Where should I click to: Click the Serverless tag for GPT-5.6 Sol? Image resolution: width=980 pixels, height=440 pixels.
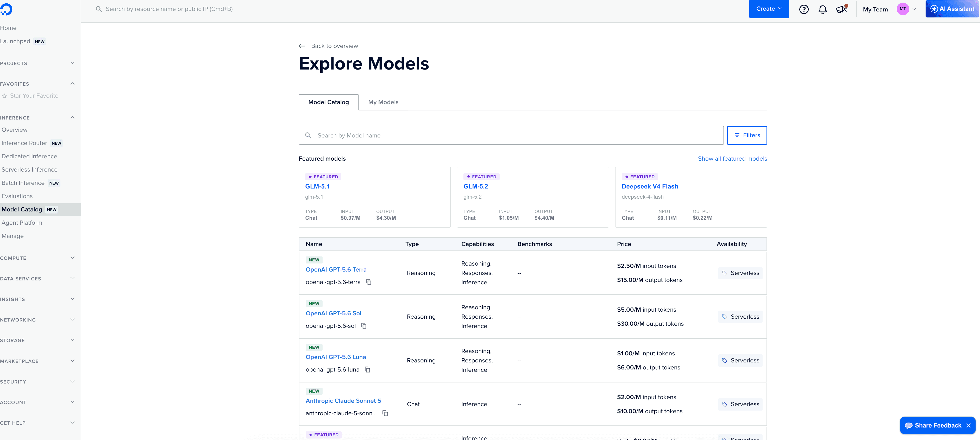tap(740, 317)
